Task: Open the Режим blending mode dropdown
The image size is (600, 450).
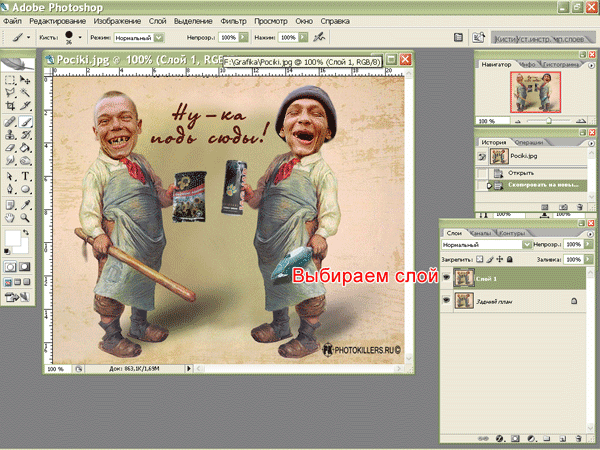Action: (x=159, y=38)
